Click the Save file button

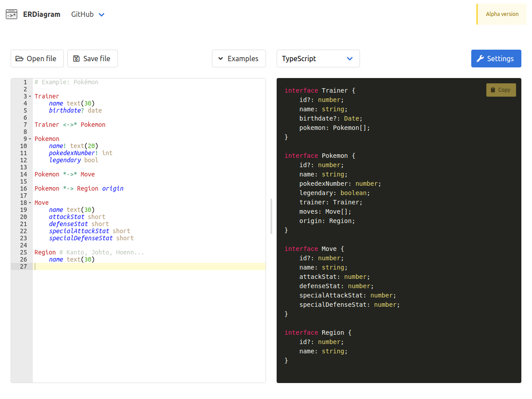[93, 59]
